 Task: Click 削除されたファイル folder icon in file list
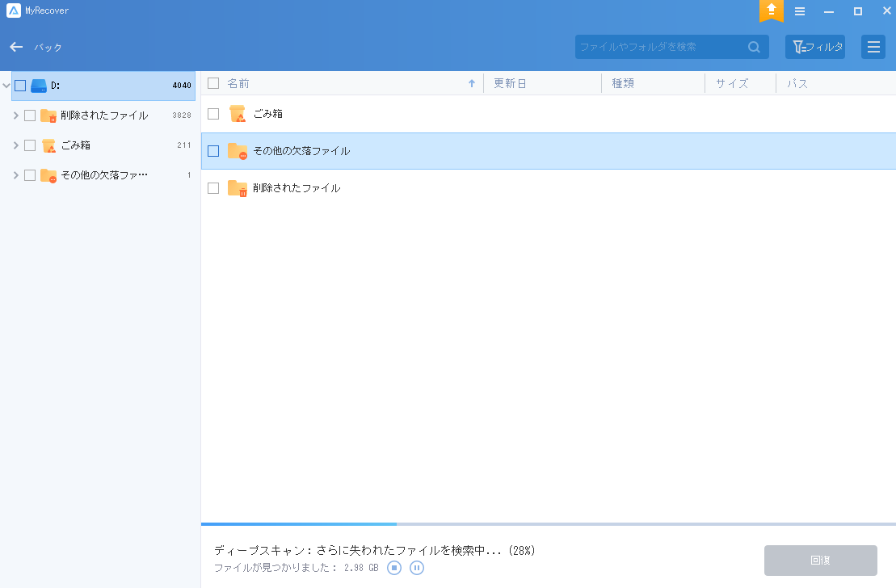click(238, 188)
